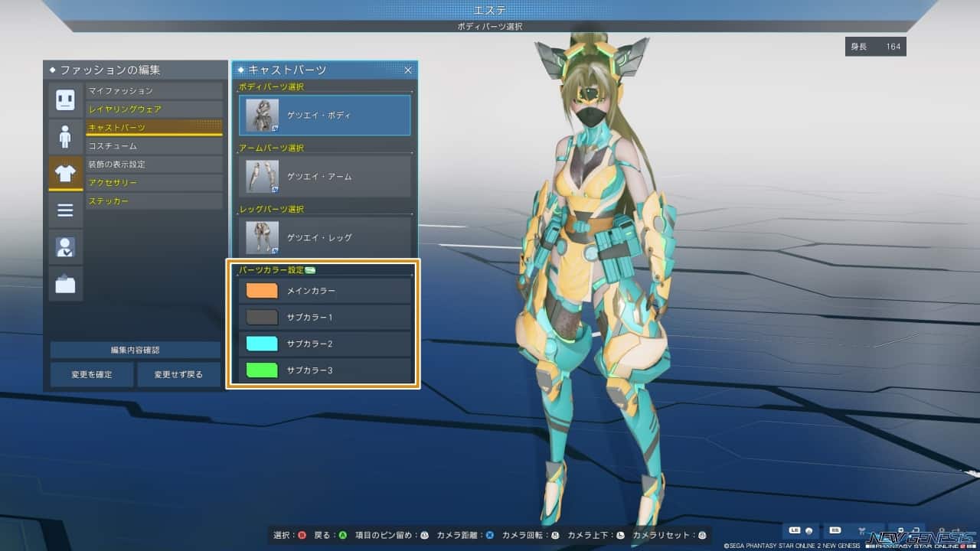The width and height of the screenshot is (980, 551).
Task: Click the button icon next to 項目のピン留め
Action: coord(423,536)
